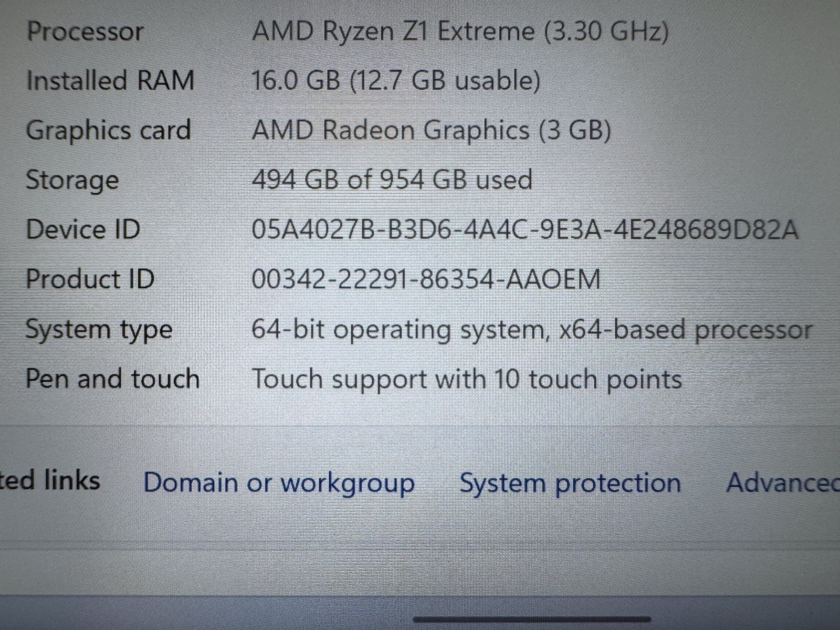This screenshot has height=630, width=840.
Task: Select Product ID value '00342-22291-86354-AAOEM'
Action: pos(426,279)
